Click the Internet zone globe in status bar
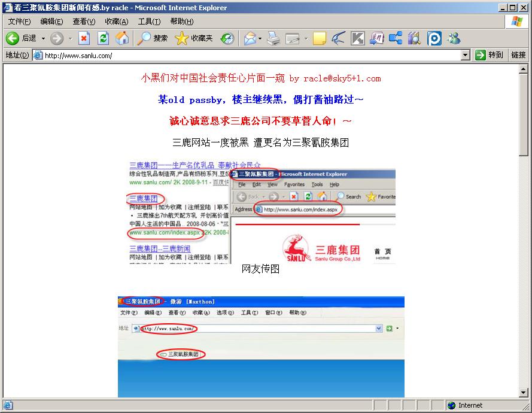532x413 pixels. [x=451, y=405]
